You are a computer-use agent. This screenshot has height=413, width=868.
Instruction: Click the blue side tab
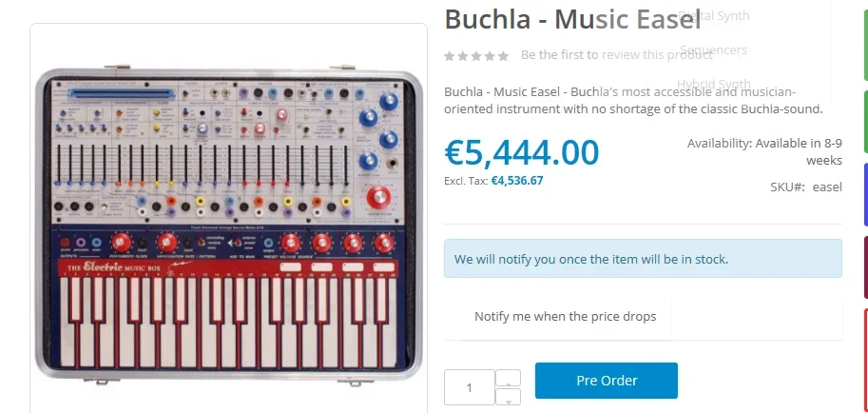tap(863, 194)
